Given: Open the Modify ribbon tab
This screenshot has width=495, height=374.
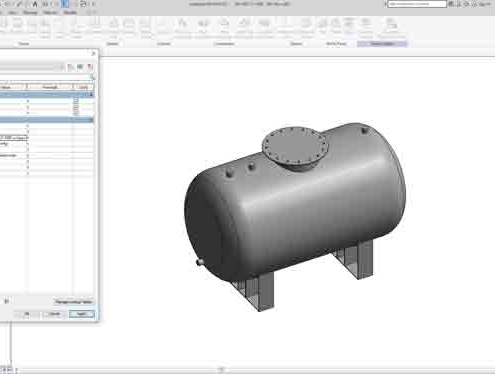Looking at the screenshot, I should [70, 12].
